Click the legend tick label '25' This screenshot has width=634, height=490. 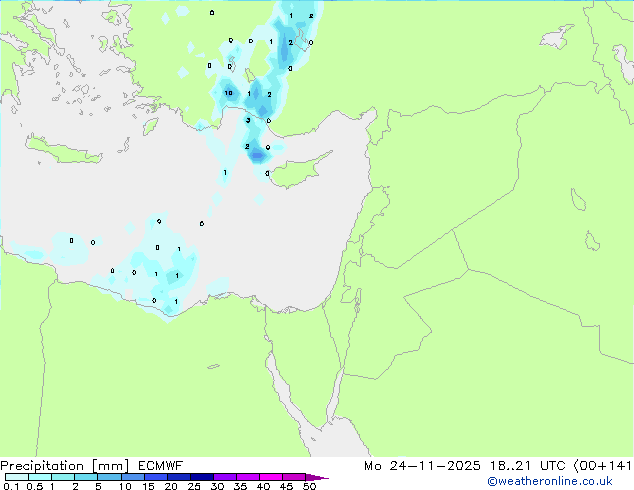tap(194, 486)
